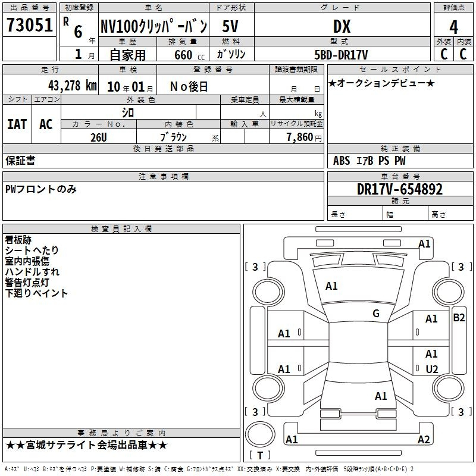Click the door shape value 5V

230,26
